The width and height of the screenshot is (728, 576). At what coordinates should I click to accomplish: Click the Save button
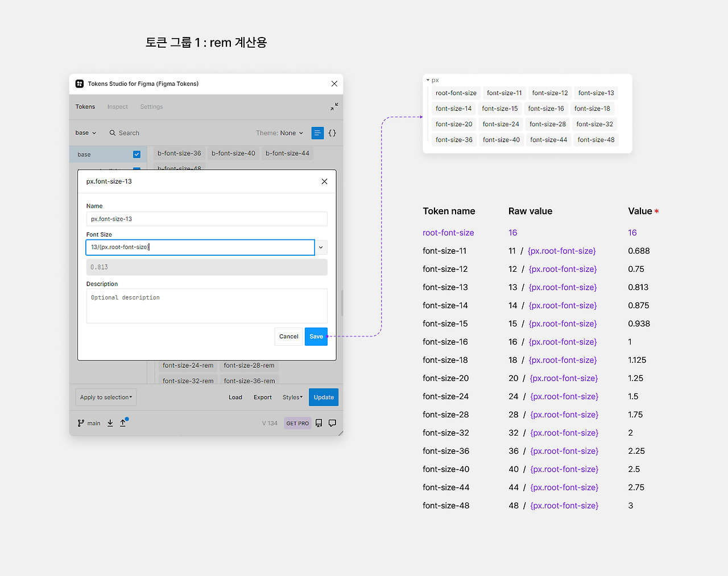tap(316, 337)
